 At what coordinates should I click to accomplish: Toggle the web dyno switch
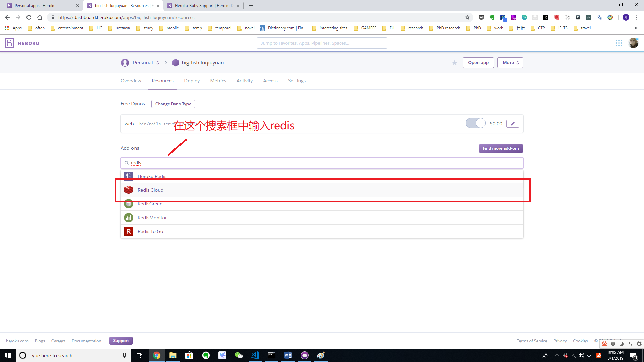[475, 123]
